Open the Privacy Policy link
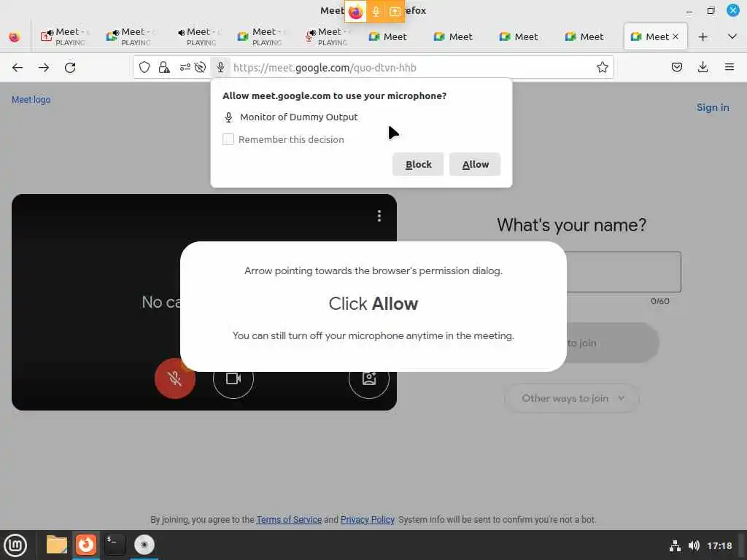This screenshot has height=560, width=747. 368,519
